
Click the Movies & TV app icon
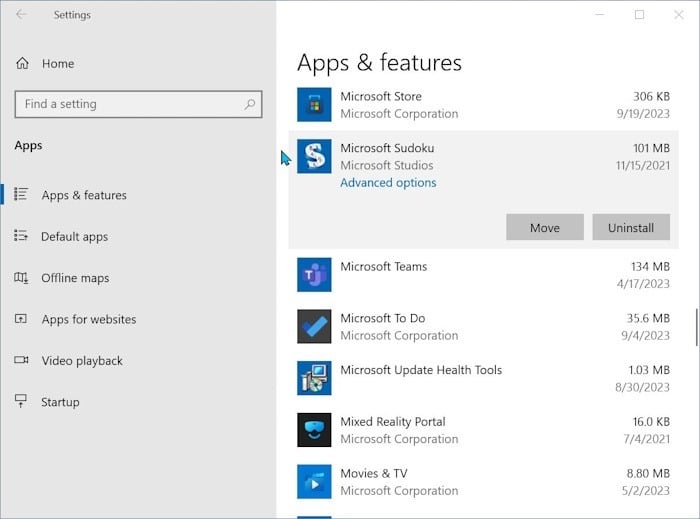pos(314,482)
